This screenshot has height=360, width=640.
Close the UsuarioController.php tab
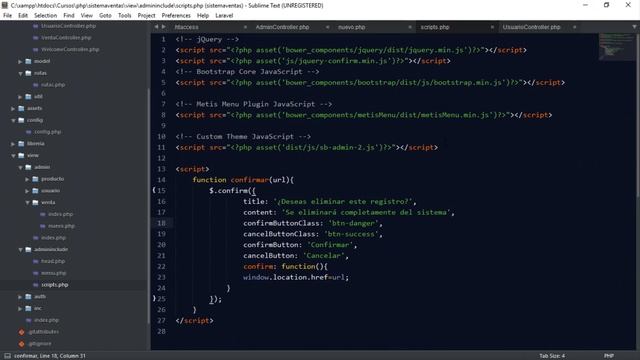(575, 27)
